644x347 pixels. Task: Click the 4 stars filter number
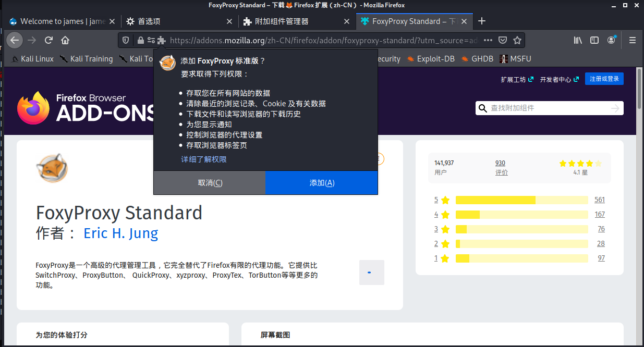pyautogui.click(x=436, y=215)
